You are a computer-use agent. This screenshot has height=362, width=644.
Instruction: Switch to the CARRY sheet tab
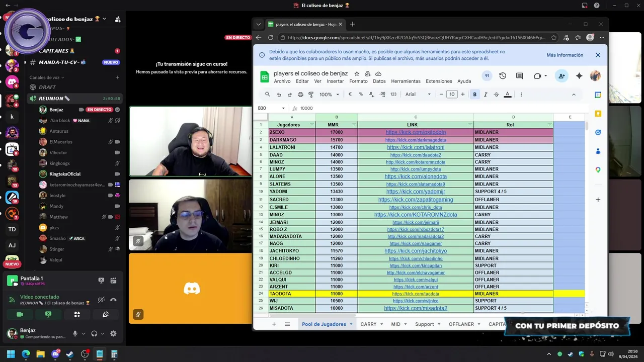click(x=372, y=324)
